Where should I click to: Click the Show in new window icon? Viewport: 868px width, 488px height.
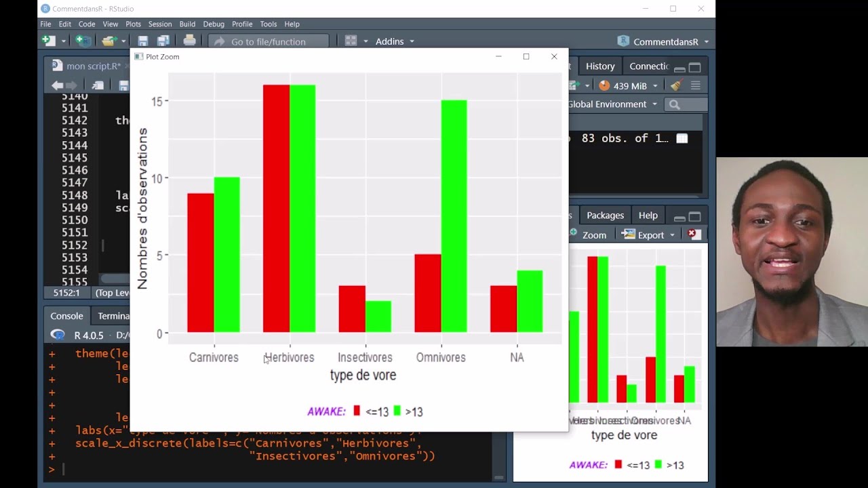pos(98,85)
